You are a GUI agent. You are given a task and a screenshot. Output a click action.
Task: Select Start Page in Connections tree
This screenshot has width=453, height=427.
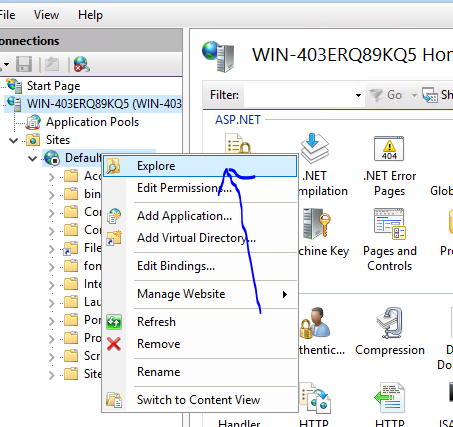tap(53, 86)
